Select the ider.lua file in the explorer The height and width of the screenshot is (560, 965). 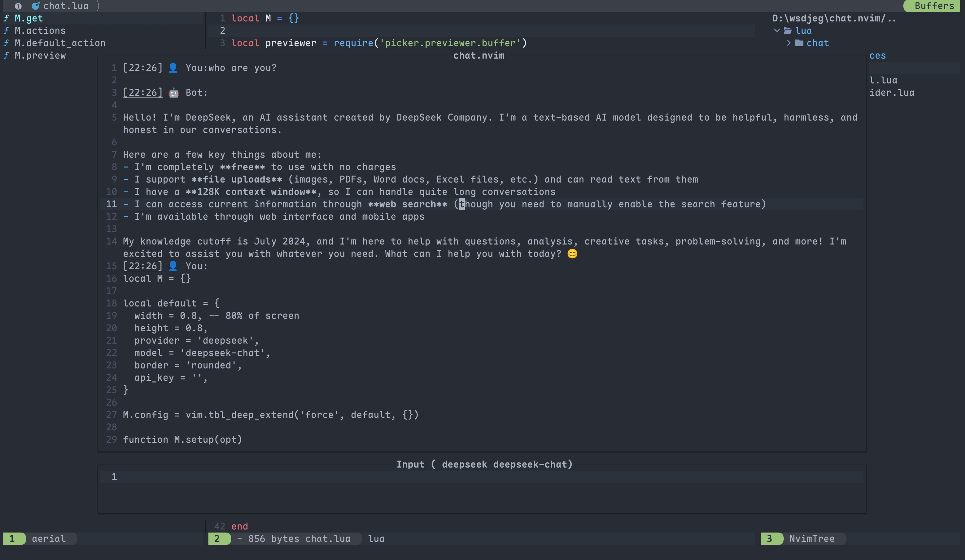point(892,92)
